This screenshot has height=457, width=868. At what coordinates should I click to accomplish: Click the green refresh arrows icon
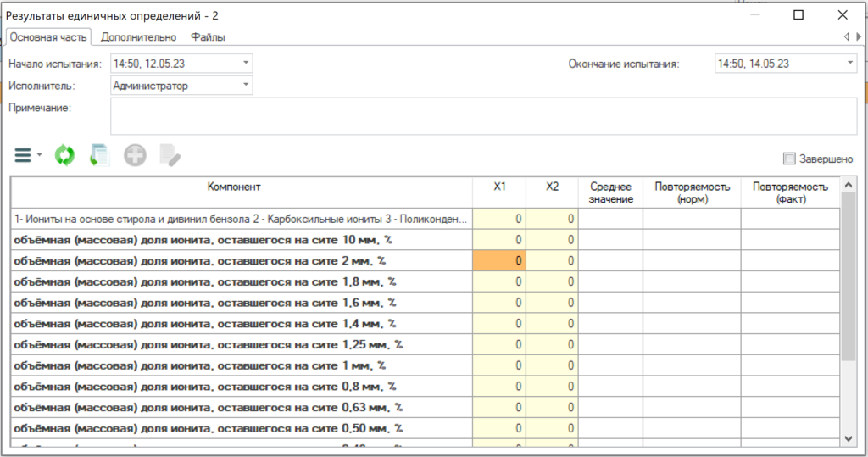click(64, 156)
